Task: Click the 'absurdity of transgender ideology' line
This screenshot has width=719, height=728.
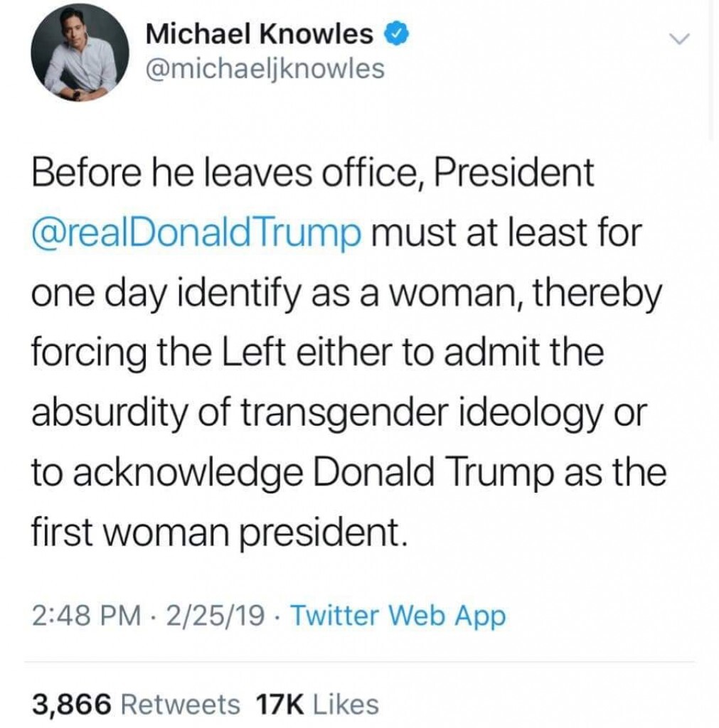Action: click(339, 413)
